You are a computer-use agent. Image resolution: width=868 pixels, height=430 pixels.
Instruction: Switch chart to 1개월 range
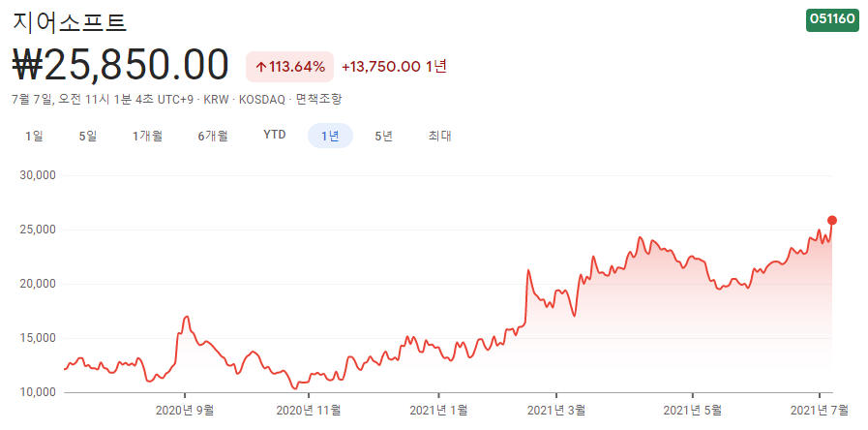coord(147,136)
